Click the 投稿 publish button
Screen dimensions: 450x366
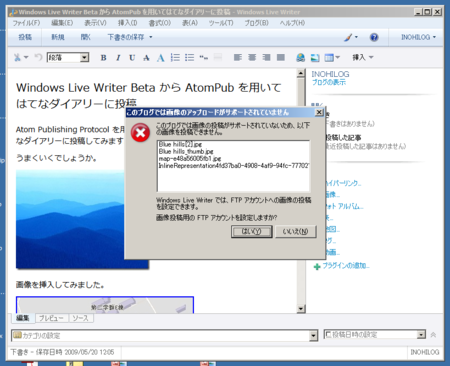(25, 37)
